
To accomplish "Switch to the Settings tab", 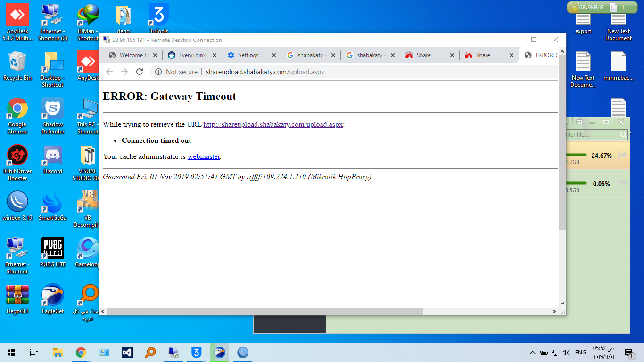I will 248,55.
